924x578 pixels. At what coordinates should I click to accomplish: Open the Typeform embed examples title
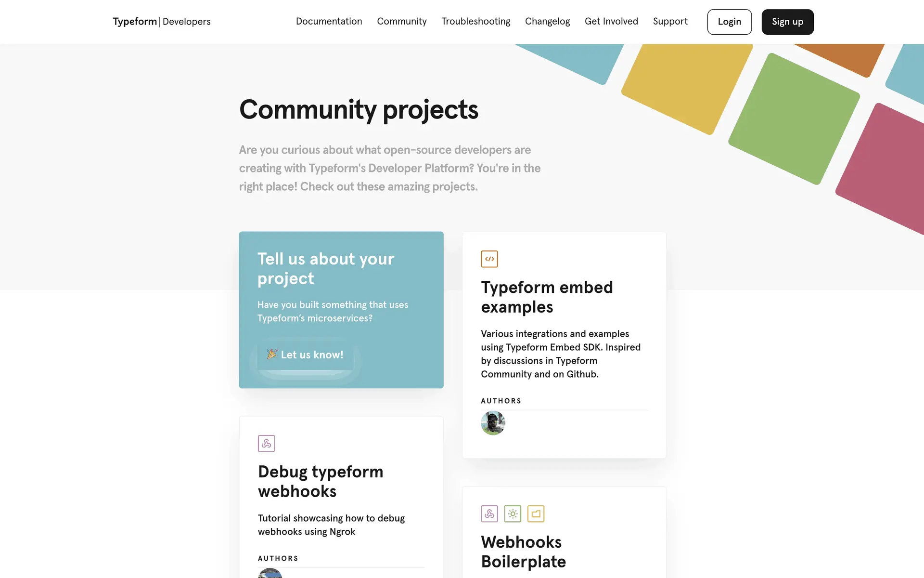point(547,297)
